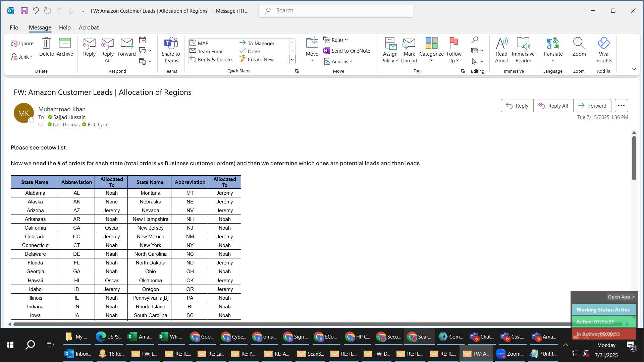Viewport: 644px width, 362px height.
Task: Mark the message as Unread
Action: [x=409, y=50]
